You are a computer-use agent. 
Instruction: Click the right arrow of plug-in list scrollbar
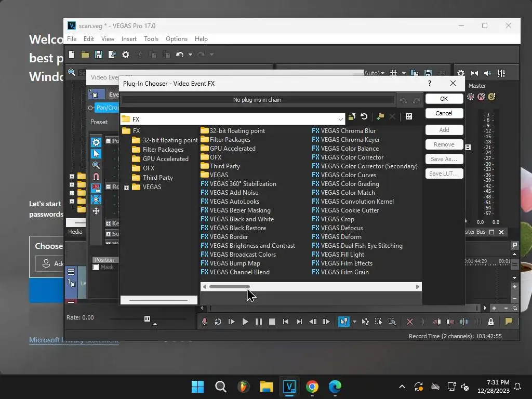click(x=417, y=287)
